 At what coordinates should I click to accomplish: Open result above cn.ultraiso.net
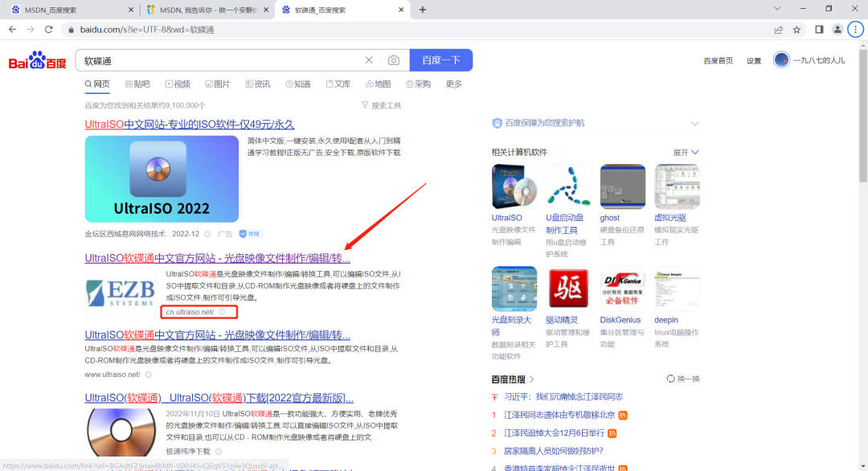(218, 258)
